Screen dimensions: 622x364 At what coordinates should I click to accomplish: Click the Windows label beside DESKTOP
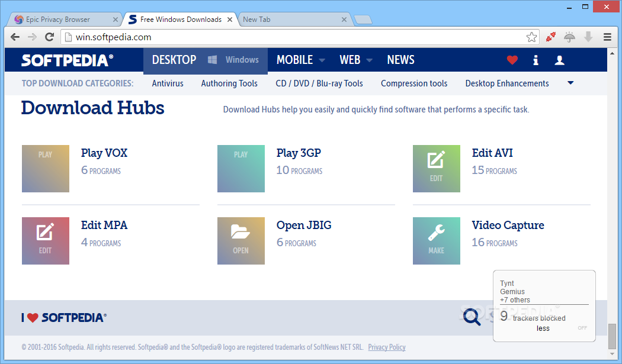pyautogui.click(x=242, y=60)
